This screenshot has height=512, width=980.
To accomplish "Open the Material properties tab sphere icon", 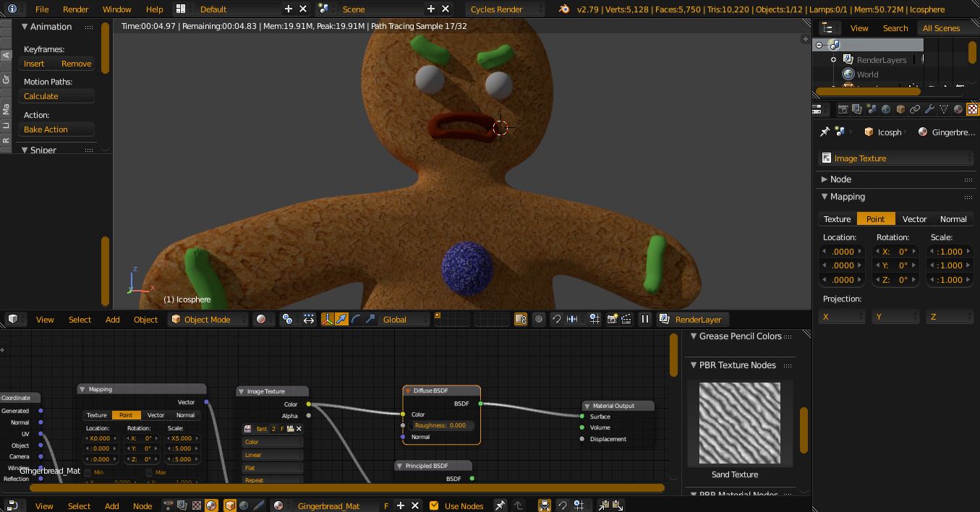I will [958, 109].
